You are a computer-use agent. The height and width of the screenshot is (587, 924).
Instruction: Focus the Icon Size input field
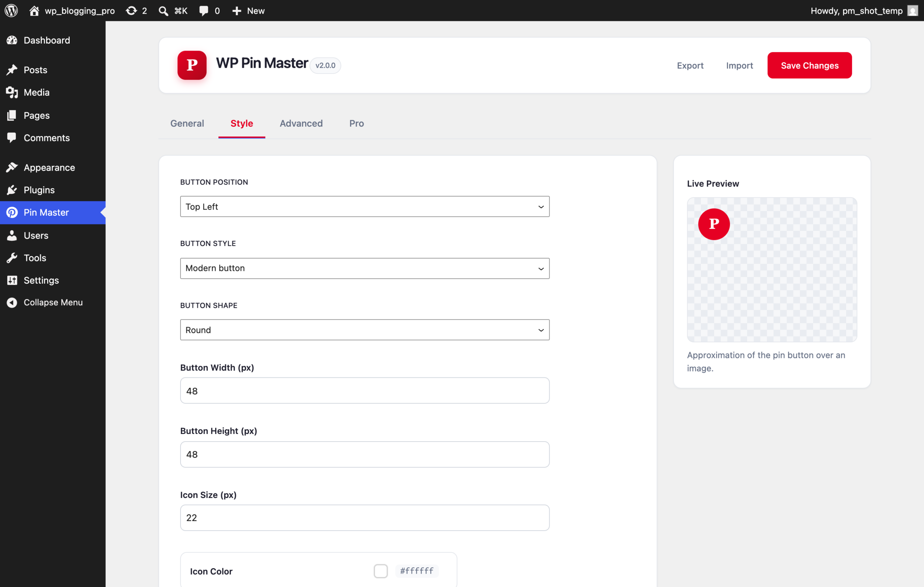(365, 518)
